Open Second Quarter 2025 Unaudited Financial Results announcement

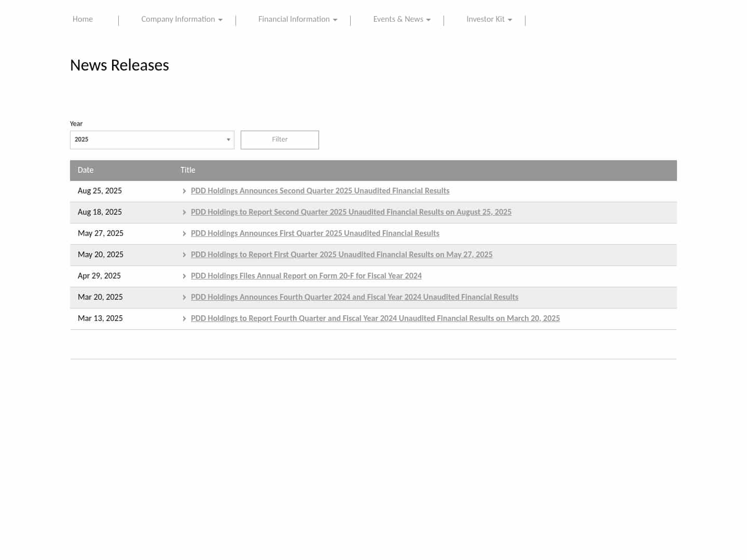tap(320, 191)
